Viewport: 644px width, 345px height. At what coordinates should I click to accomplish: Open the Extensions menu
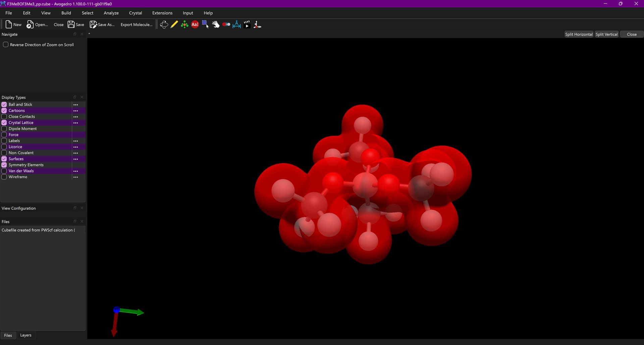point(162,13)
